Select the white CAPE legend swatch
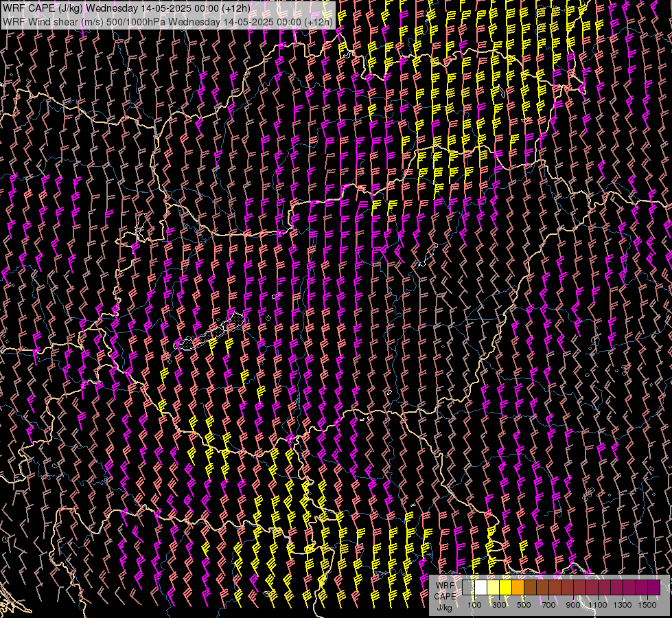 [481, 587]
